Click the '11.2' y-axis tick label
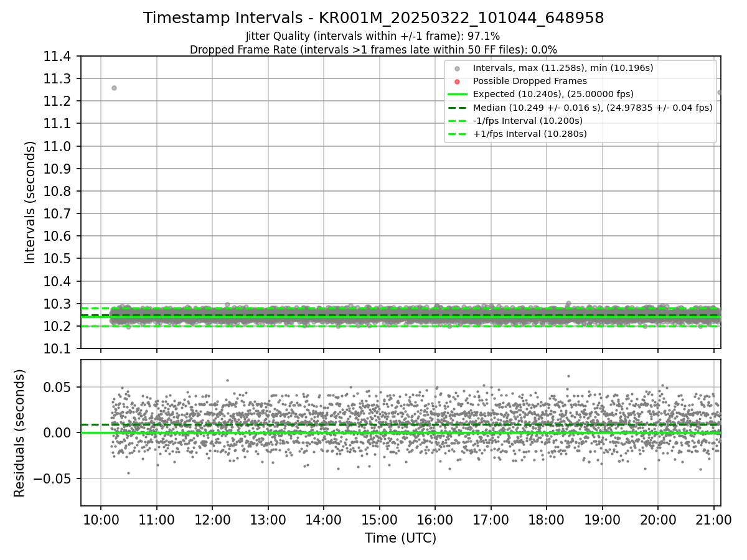Viewport: 747px width, 560px height. pyautogui.click(x=57, y=101)
